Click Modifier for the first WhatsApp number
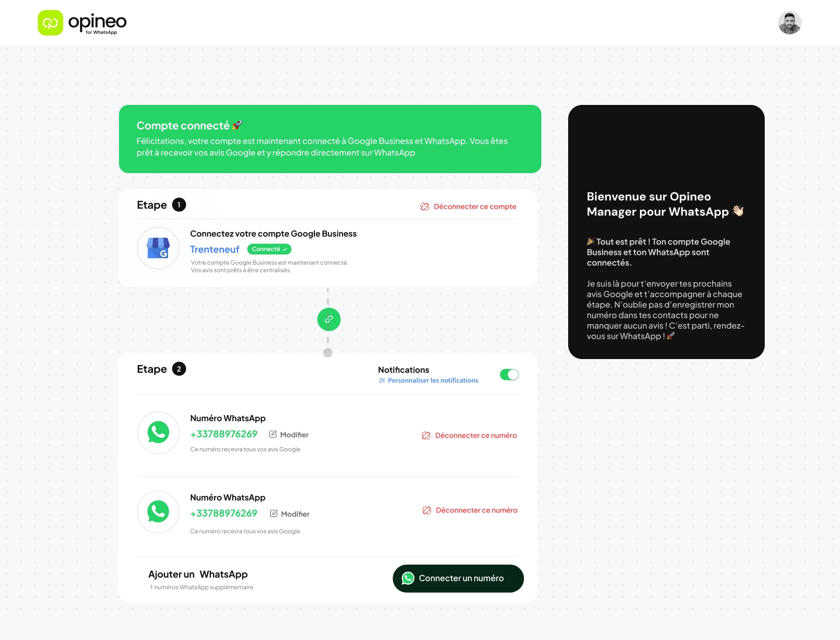840x640 pixels. (294, 434)
